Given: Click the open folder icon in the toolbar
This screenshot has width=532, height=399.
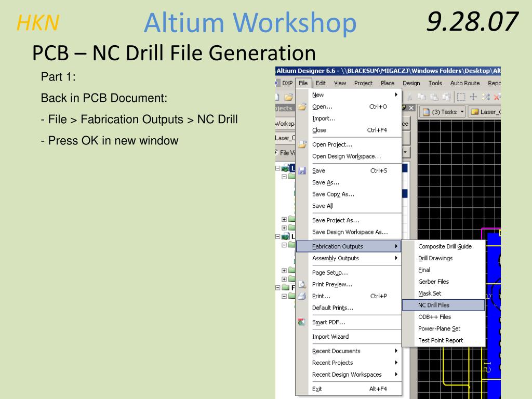Looking at the screenshot, I should (288, 97).
